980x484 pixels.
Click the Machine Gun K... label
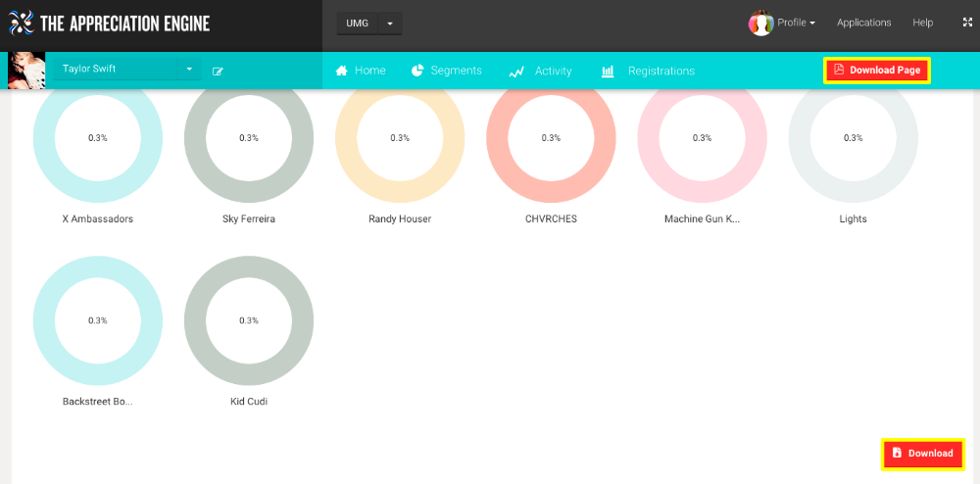(x=702, y=219)
